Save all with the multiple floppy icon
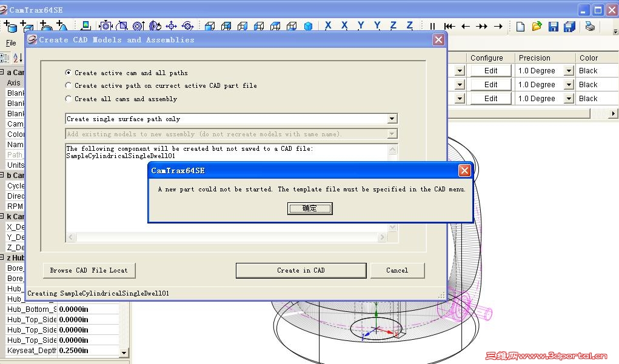 click(x=570, y=27)
